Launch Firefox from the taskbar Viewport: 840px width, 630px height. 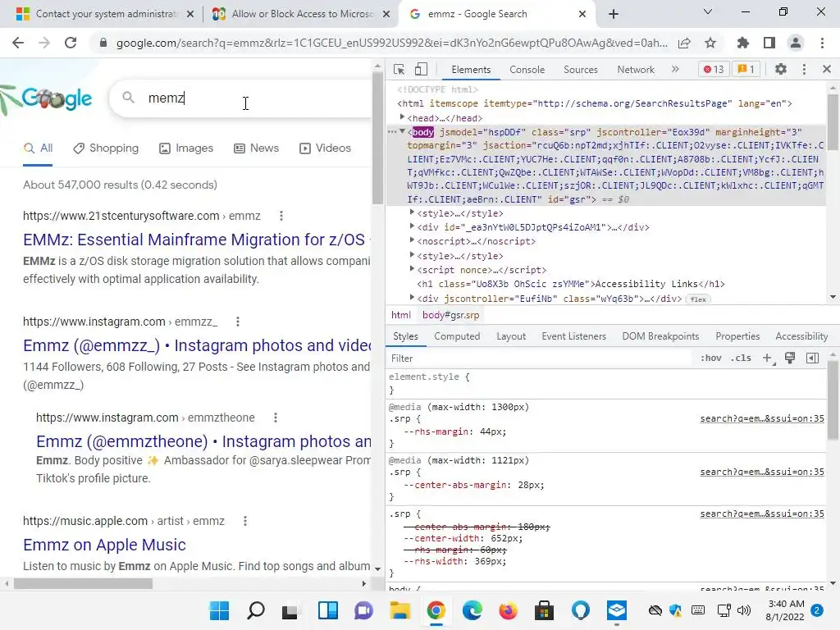point(508,610)
